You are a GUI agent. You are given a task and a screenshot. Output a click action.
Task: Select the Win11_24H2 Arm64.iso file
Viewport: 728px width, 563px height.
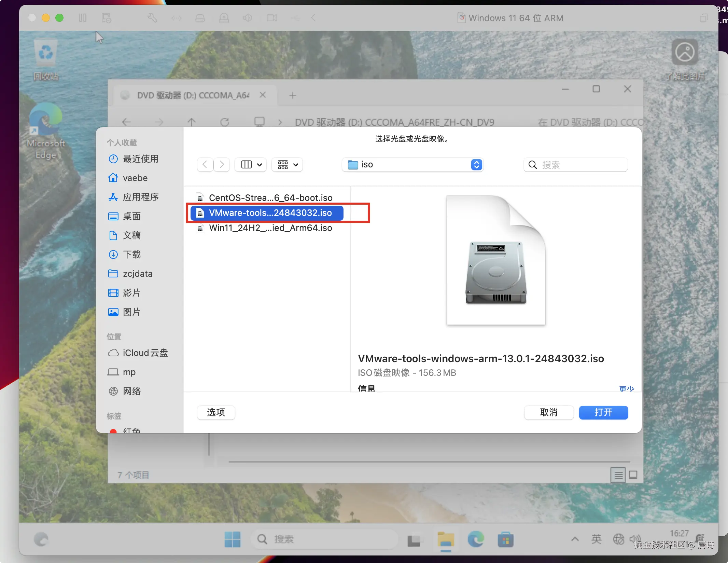(x=270, y=228)
